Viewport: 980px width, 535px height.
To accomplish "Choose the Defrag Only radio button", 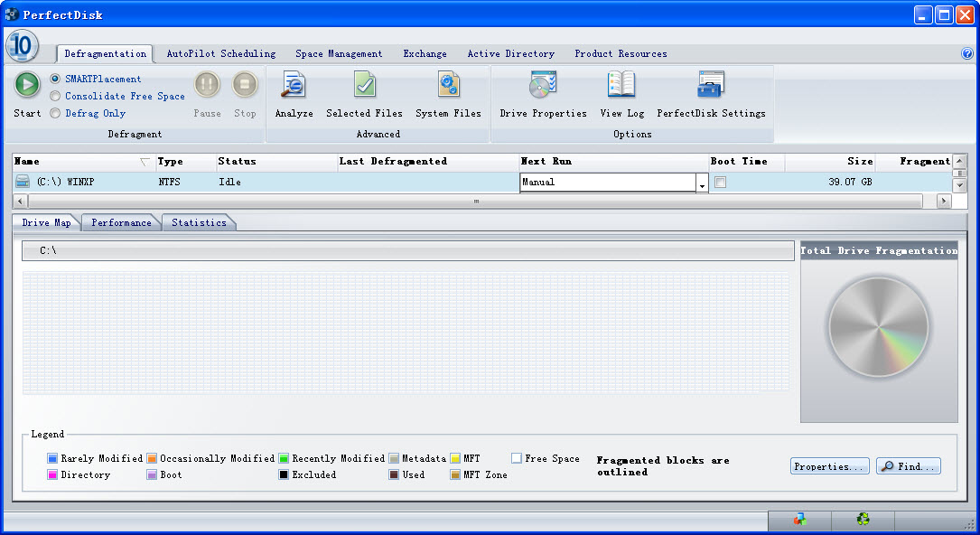I will (56, 113).
